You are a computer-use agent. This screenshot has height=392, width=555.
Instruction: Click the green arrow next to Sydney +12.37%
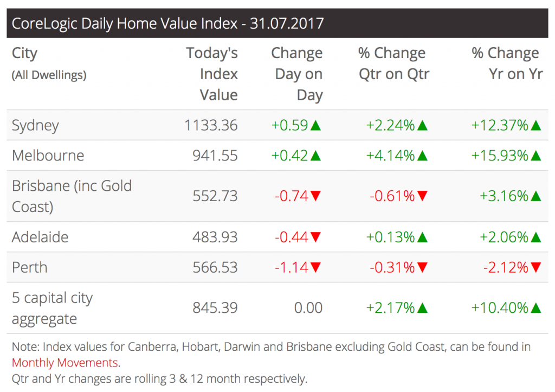[536, 126]
